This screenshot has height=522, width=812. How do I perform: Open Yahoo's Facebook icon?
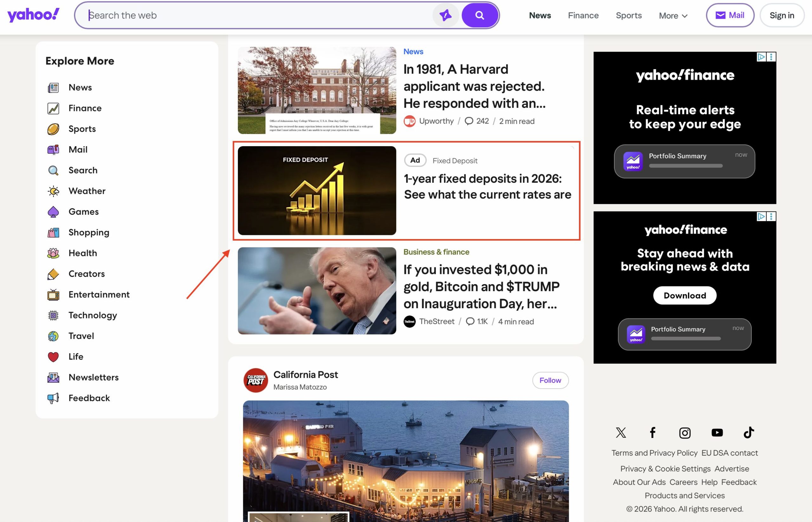click(x=653, y=433)
